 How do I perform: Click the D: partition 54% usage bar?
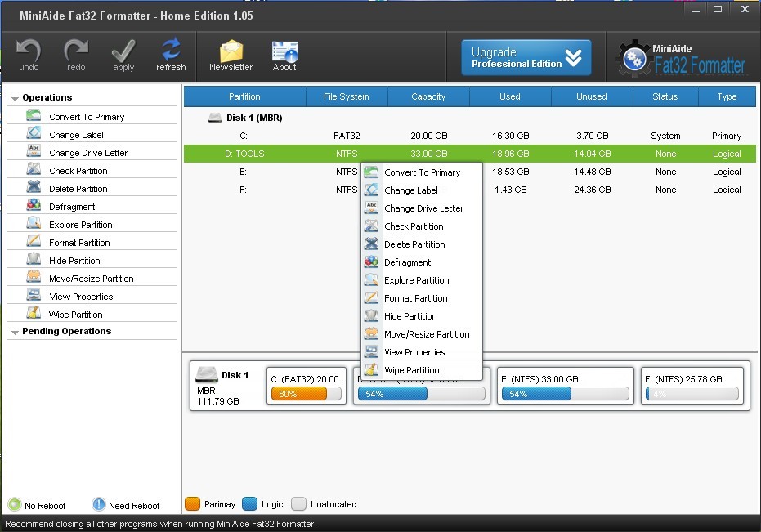[x=421, y=394]
